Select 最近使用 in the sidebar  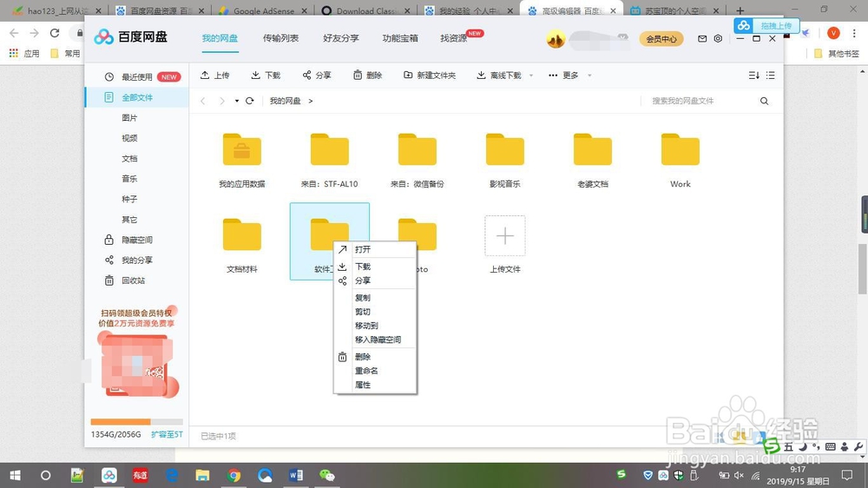pos(137,77)
